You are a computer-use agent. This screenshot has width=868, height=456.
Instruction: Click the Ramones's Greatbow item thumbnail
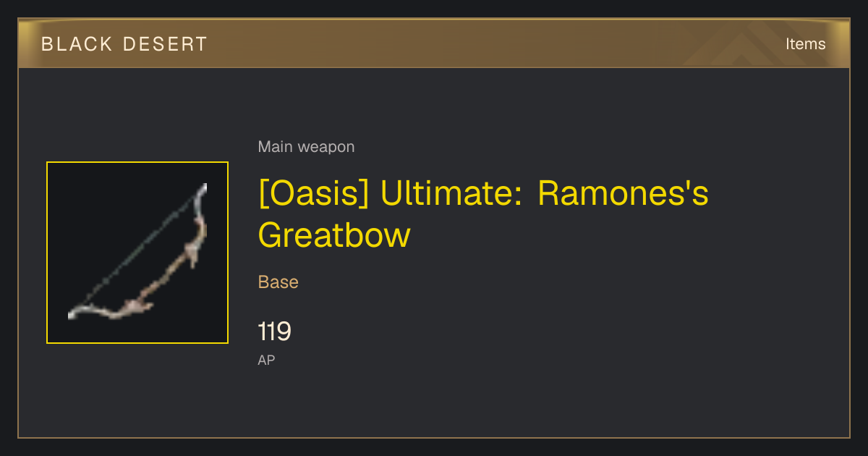137,253
